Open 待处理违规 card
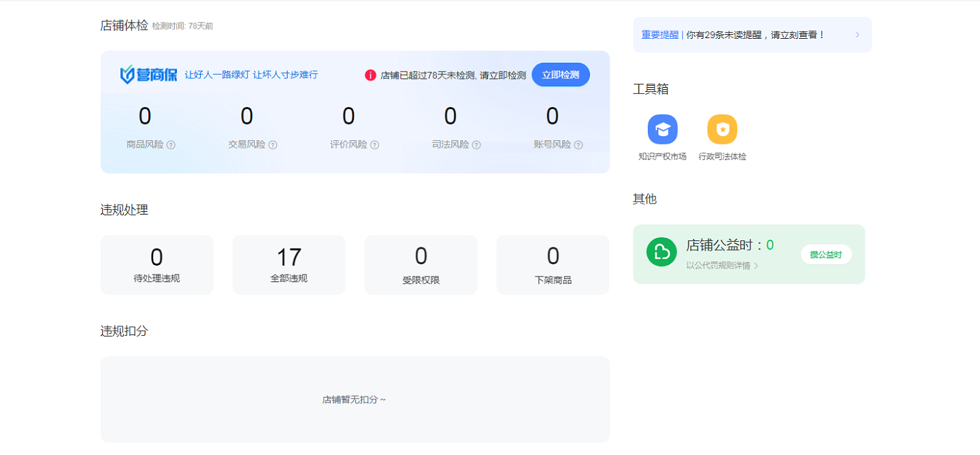This screenshot has width=980, height=455. pyautogui.click(x=157, y=265)
